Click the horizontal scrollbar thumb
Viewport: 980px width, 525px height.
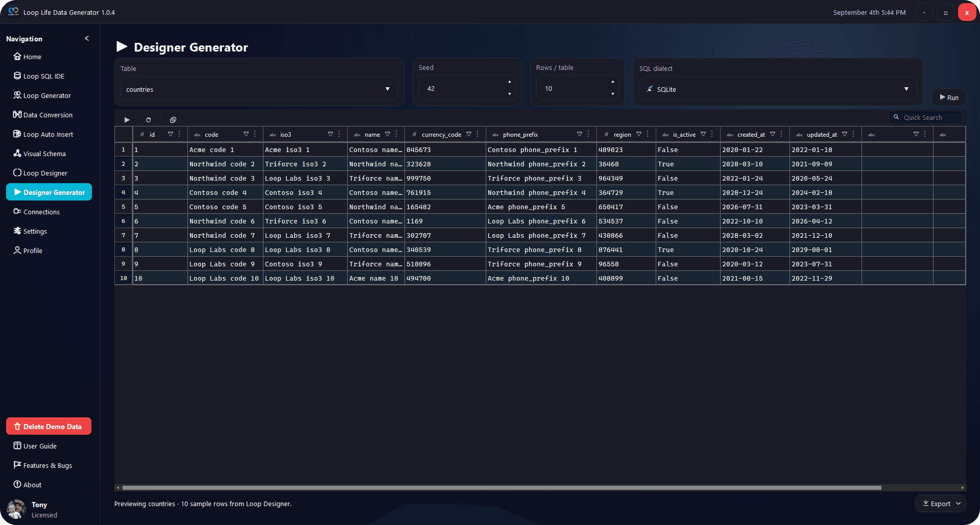coord(501,488)
